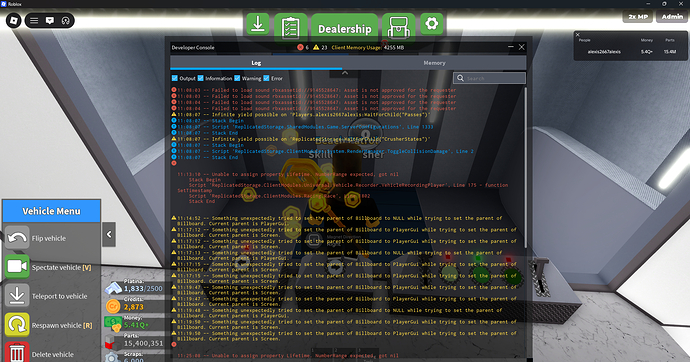Close the Developer Console
Image resolution: width=690 pixels, height=362 pixels.
(521, 47)
